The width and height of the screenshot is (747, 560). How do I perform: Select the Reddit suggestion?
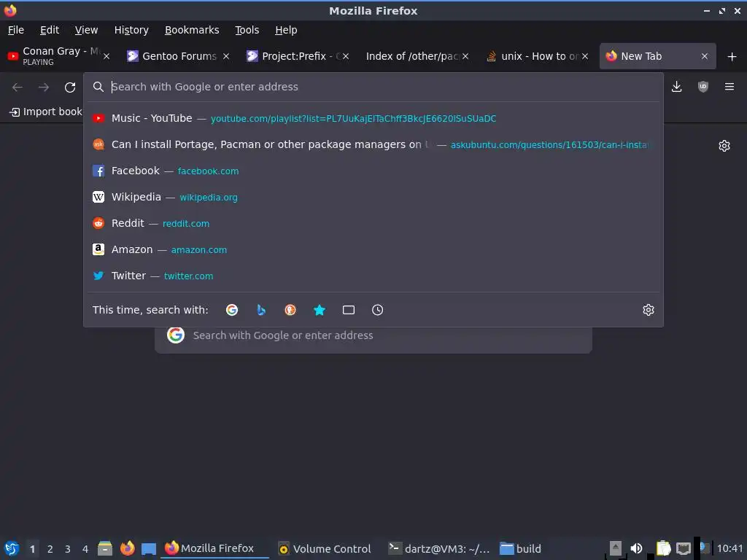[373, 223]
